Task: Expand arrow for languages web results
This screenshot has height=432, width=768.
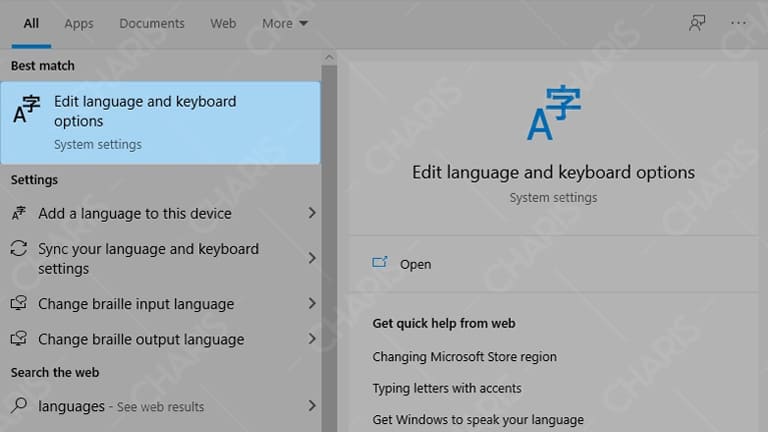Action: [x=312, y=406]
